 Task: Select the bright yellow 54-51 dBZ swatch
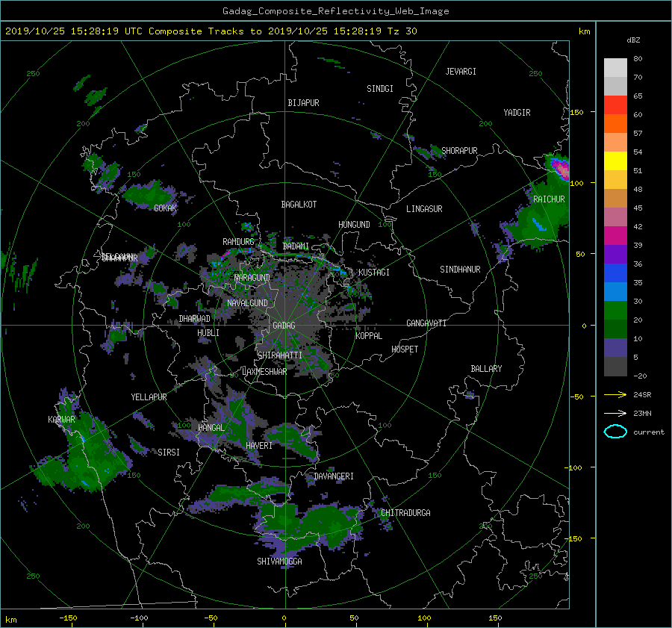click(615, 161)
